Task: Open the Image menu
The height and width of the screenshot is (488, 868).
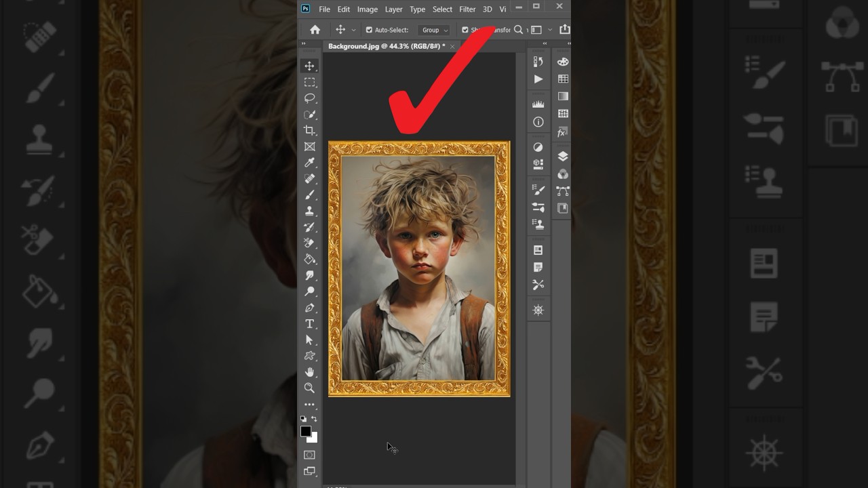Action: coord(368,9)
